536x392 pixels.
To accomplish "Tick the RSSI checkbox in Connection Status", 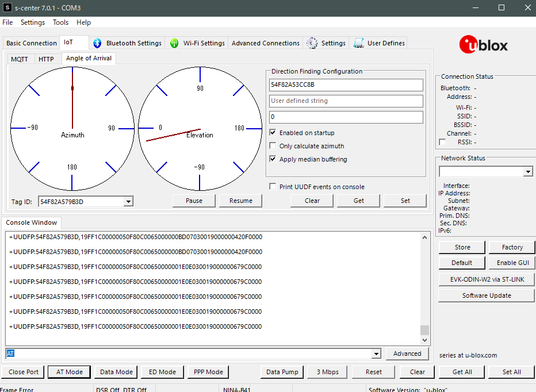I will pyautogui.click(x=442, y=142).
